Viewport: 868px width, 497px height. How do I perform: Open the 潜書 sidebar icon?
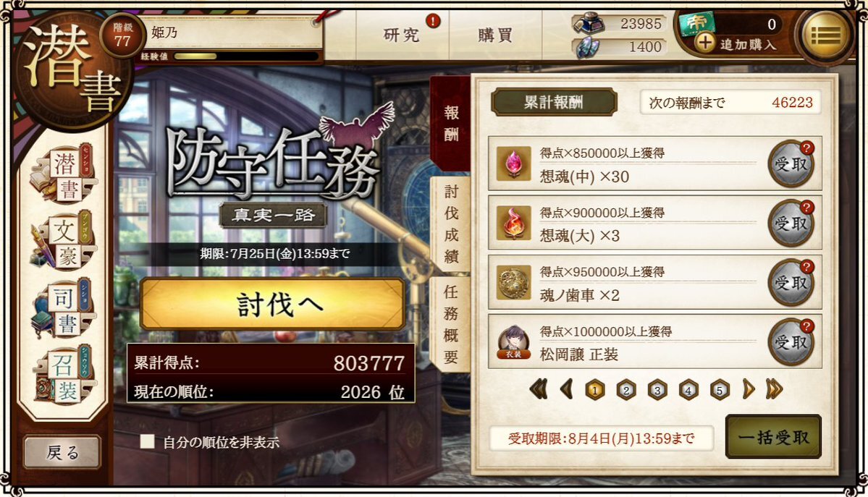pos(64,175)
